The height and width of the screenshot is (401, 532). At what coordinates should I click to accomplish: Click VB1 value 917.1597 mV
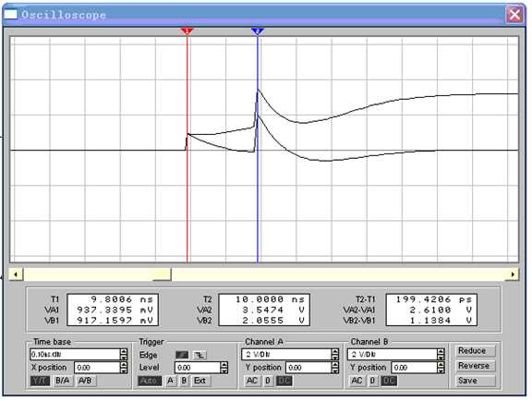tap(115, 321)
